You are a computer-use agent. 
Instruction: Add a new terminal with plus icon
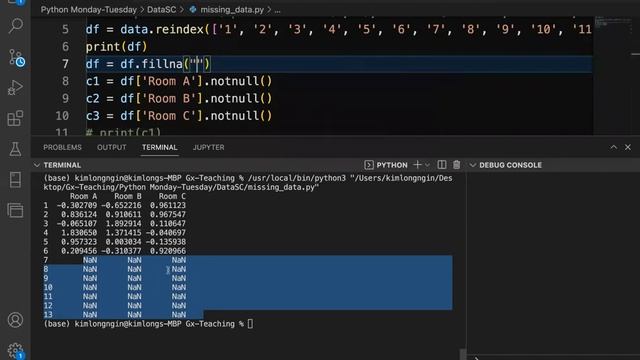click(417, 165)
